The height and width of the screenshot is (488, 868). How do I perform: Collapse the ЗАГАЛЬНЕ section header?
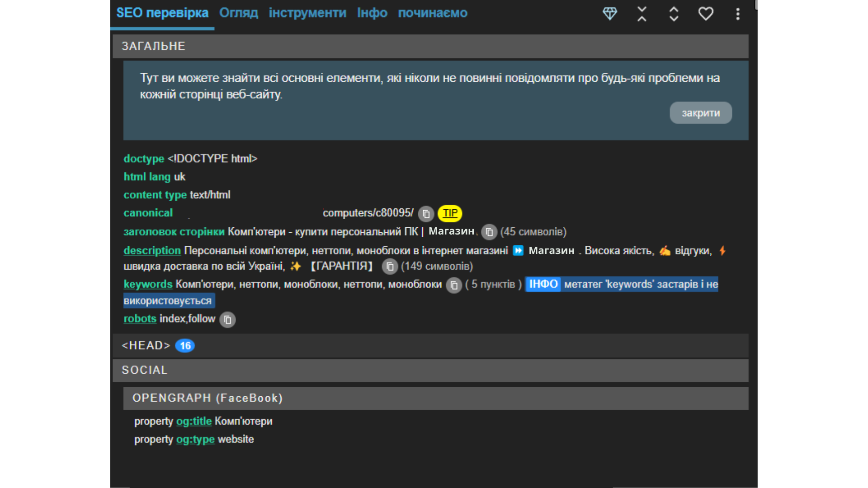point(430,46)
